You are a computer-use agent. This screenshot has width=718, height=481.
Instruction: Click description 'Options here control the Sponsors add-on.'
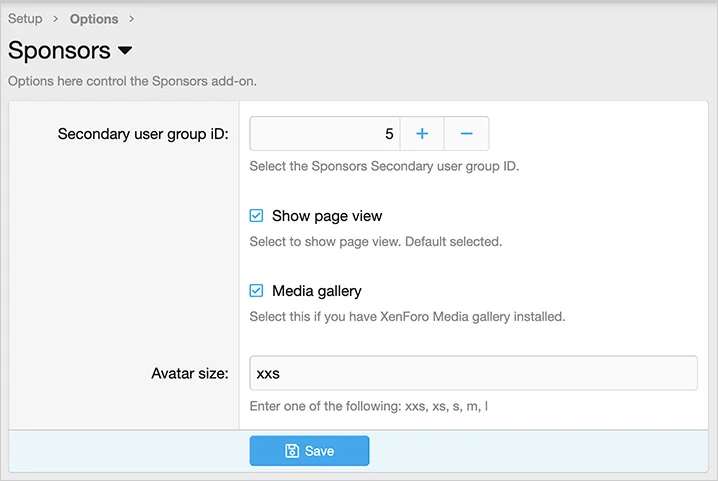pos(132,81)
